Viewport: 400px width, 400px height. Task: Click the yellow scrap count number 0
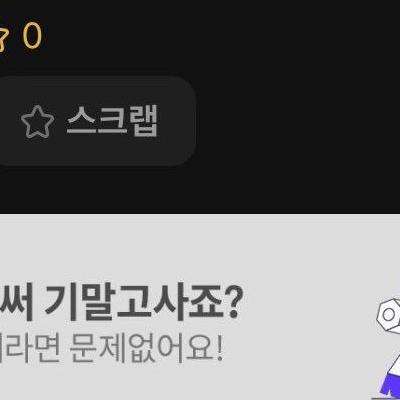pyautogui.click(x=32, y=35)
